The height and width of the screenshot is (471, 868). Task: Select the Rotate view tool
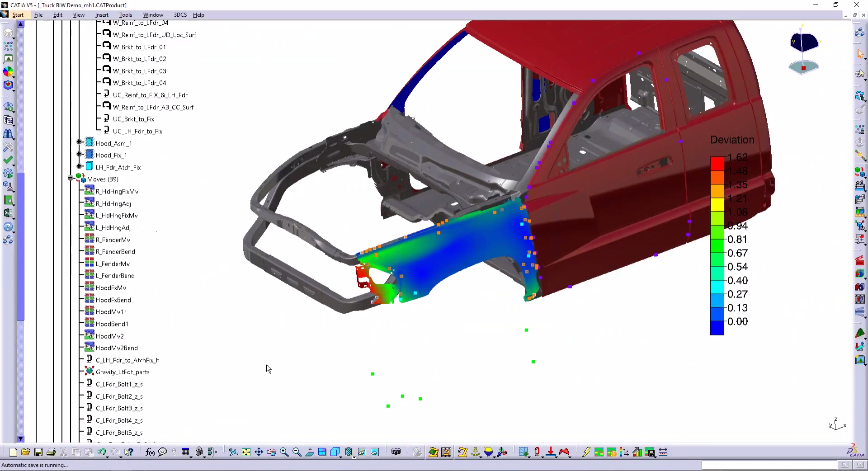point(271,452)
